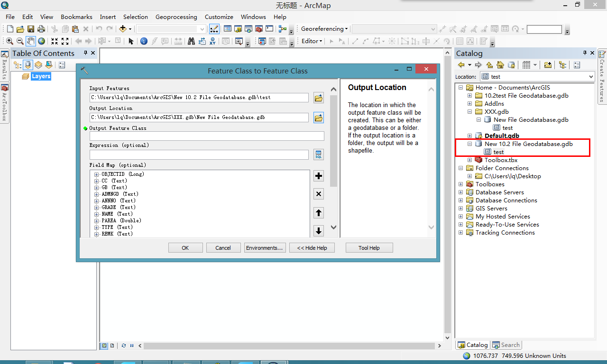Image resolution: width=607 pixels, height=364 pixels.
Task: Open the Georeferencing dropdown menu
Action: click(324, 29)
